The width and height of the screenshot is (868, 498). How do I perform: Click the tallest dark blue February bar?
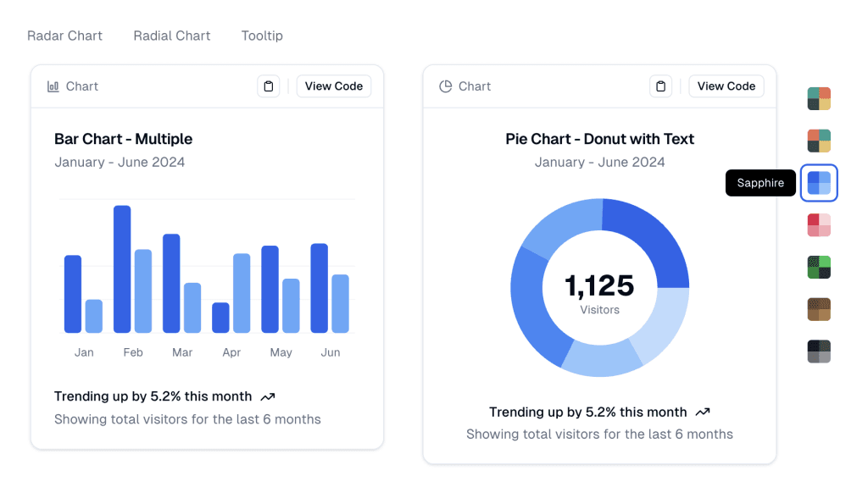coord(122,268)
